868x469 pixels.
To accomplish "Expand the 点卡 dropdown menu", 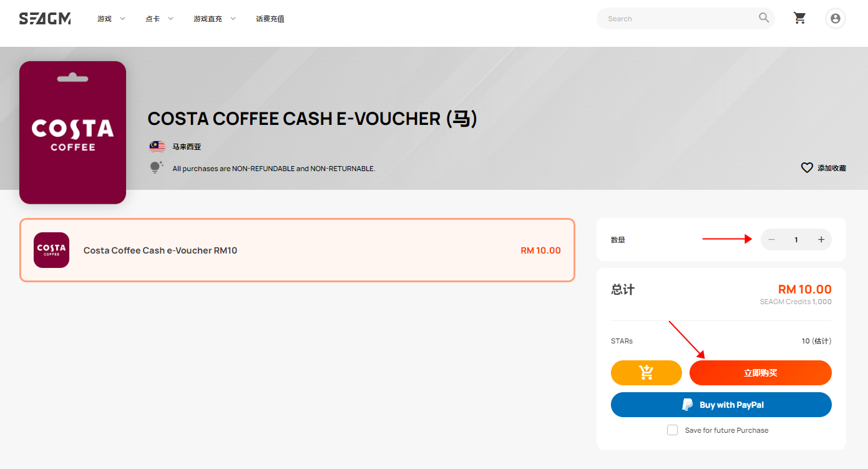I will [160, 19].
